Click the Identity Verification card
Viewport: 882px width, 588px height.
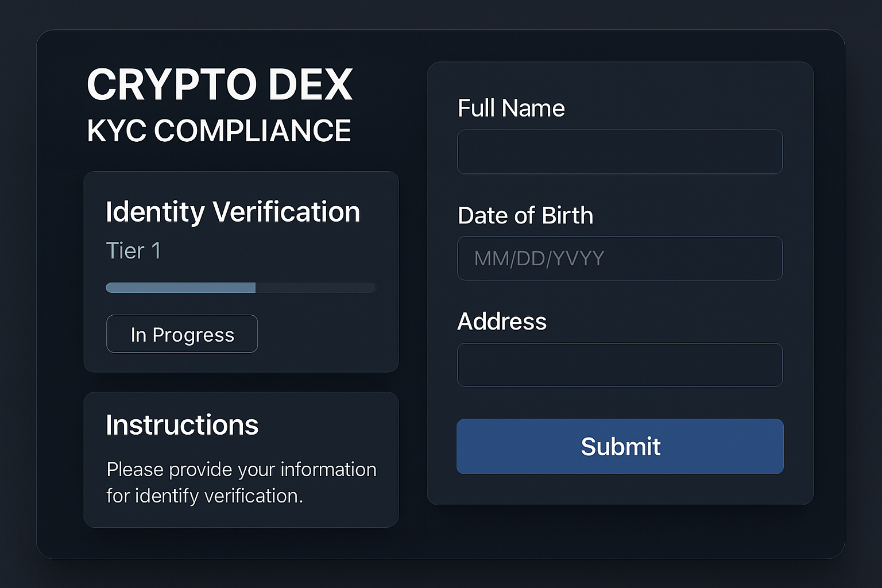[327, 270]
